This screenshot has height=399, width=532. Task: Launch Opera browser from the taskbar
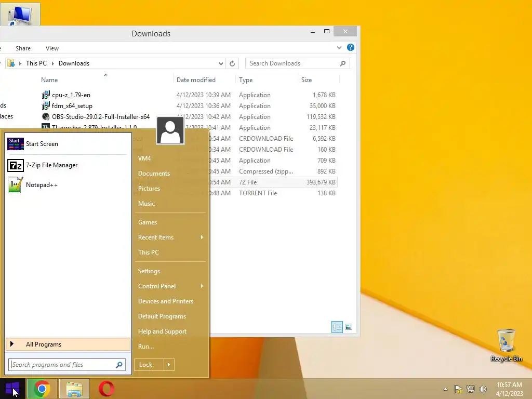(106, 389)
